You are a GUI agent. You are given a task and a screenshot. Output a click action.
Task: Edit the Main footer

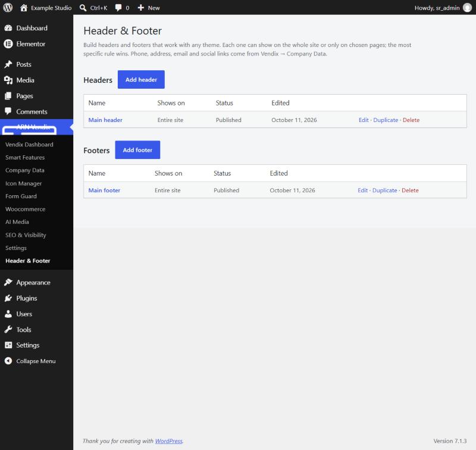pos(362,190)
